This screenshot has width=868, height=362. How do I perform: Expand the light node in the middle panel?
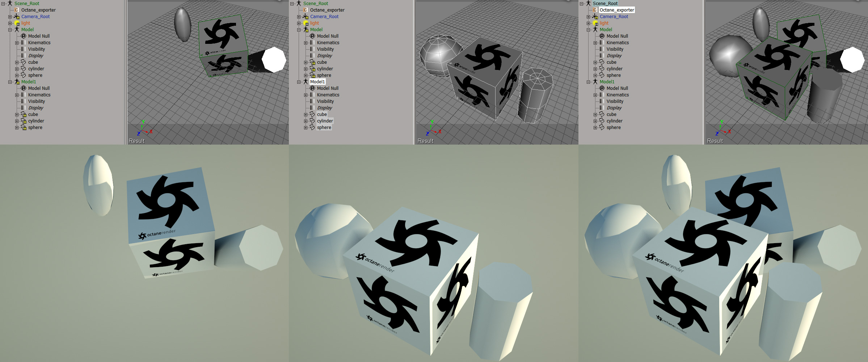[299, 23]
